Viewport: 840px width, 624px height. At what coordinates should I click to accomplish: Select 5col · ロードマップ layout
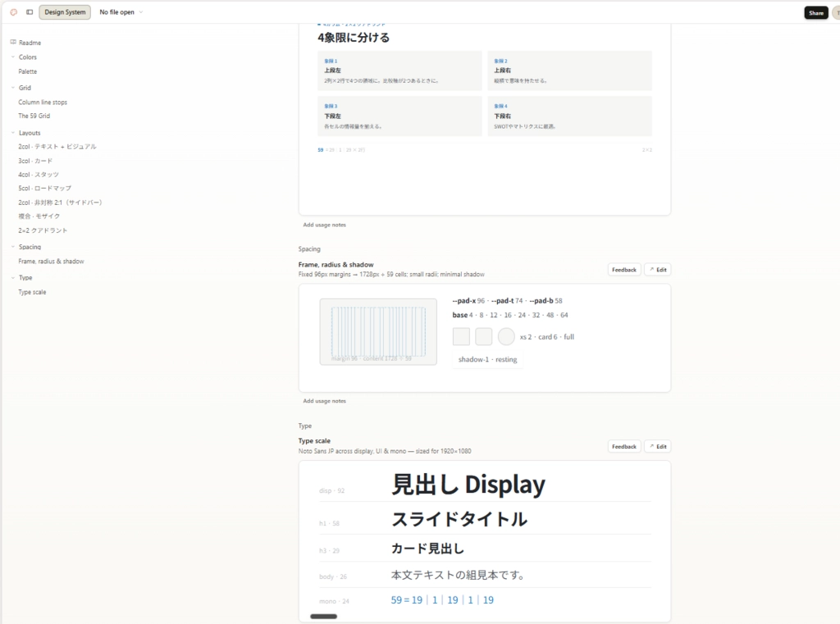coord(44,188)
